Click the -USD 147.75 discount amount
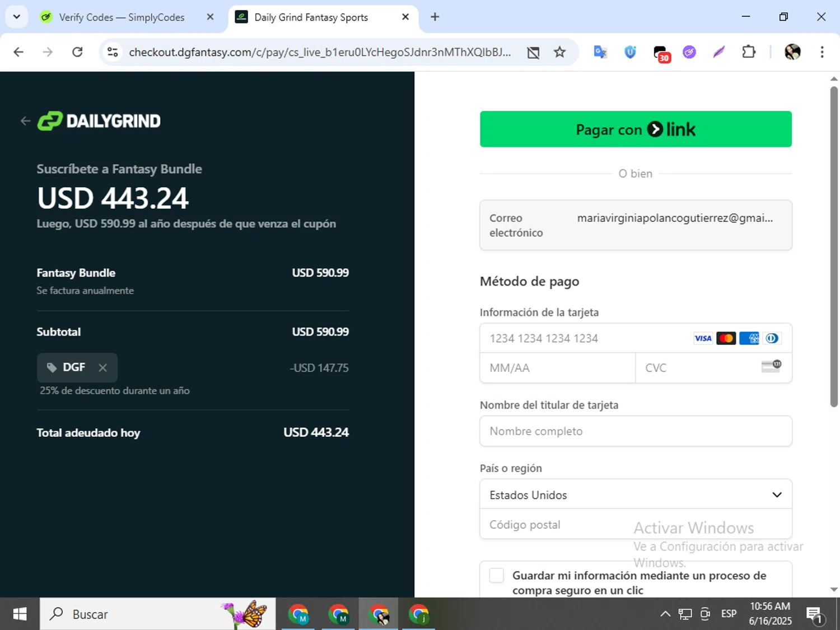The width and height of the screenshot is (840, 630). 319,368
